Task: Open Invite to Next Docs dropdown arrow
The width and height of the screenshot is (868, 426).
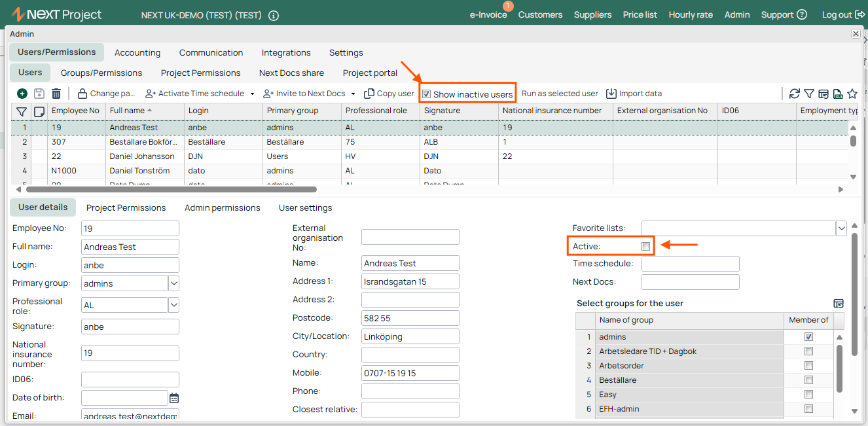Action: (353, 94)
